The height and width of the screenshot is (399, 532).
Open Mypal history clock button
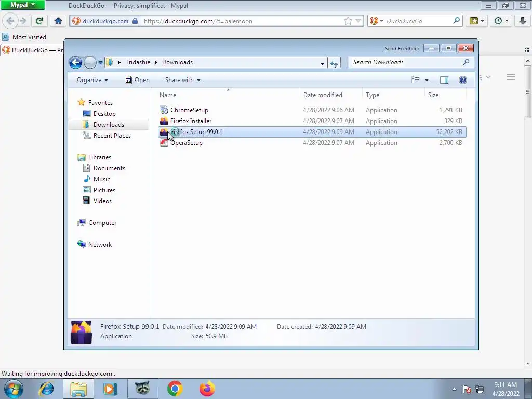click(501, 21)
